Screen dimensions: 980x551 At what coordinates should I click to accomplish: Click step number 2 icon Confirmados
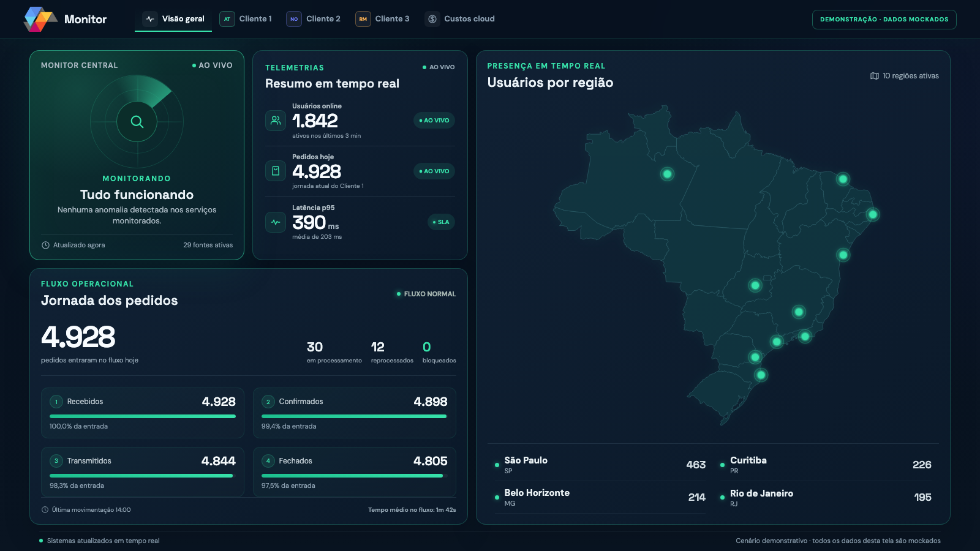268,402
